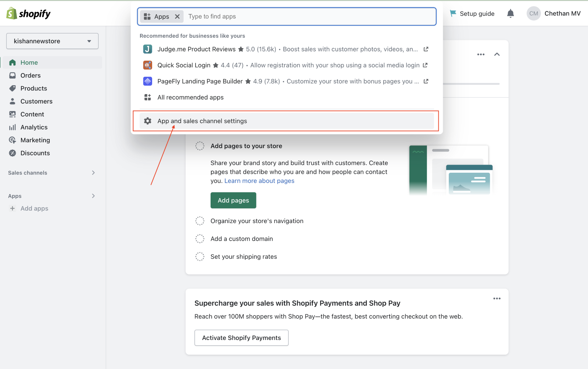Click Judge.me Product Reviews app name
Viewport: 588px width, 369px height.
(x=197, y=49)
